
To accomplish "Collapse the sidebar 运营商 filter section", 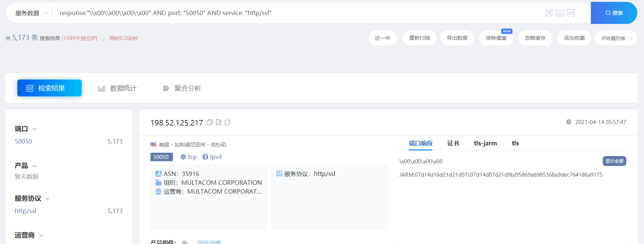I will tap(41, 236).
